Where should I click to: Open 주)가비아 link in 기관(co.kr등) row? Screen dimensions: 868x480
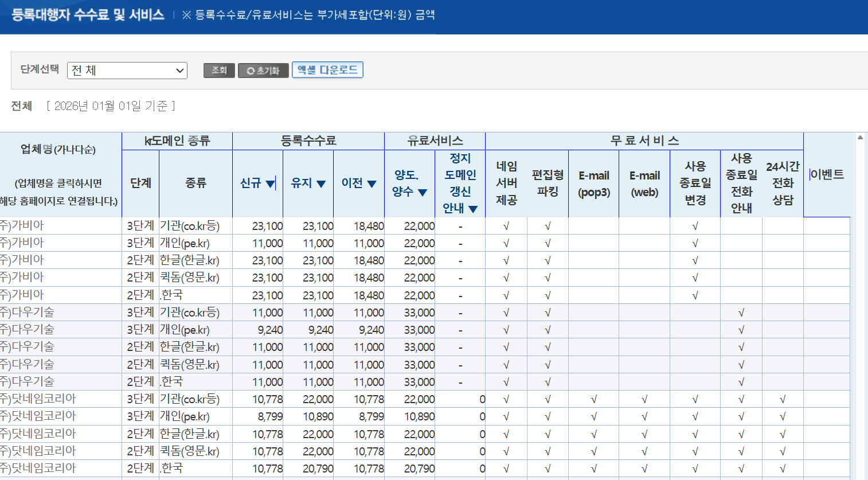pyautogui.click(x=22, y=226)
